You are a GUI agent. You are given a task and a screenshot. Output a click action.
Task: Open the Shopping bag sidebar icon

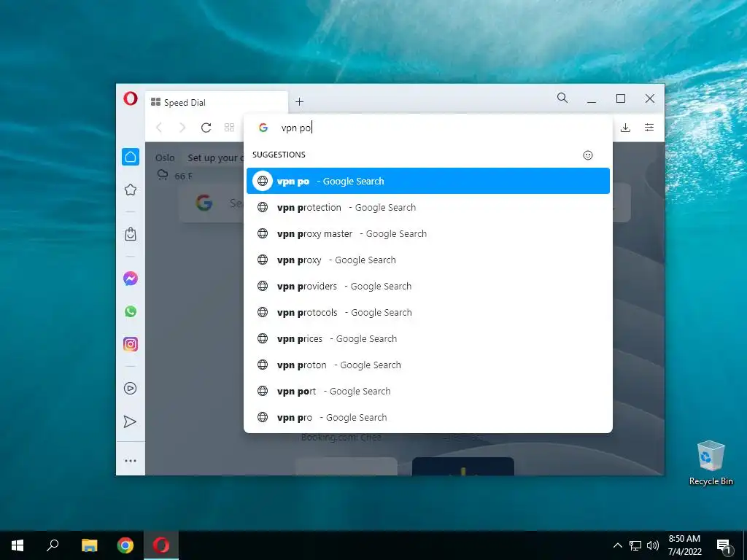(x=131, y=234)
